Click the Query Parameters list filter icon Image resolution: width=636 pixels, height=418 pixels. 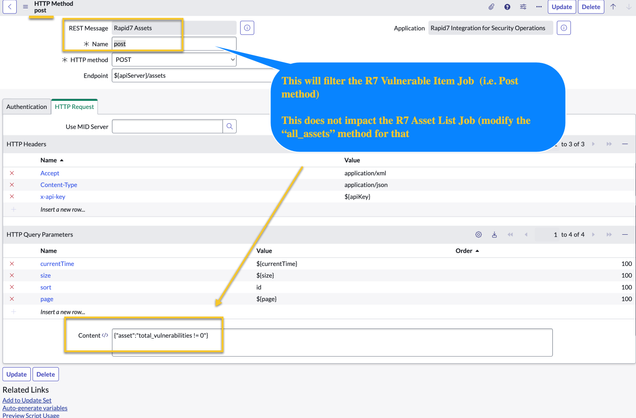(x=494, y=235)
